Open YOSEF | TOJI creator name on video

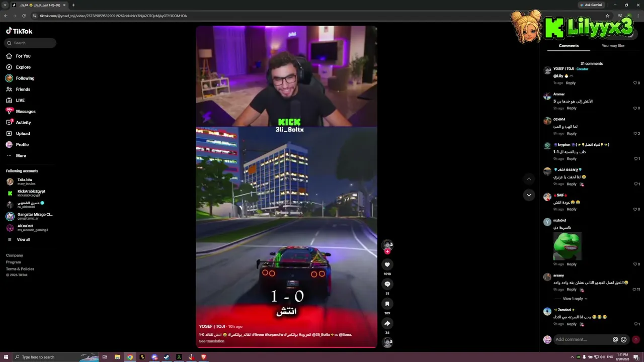[212, 326]
